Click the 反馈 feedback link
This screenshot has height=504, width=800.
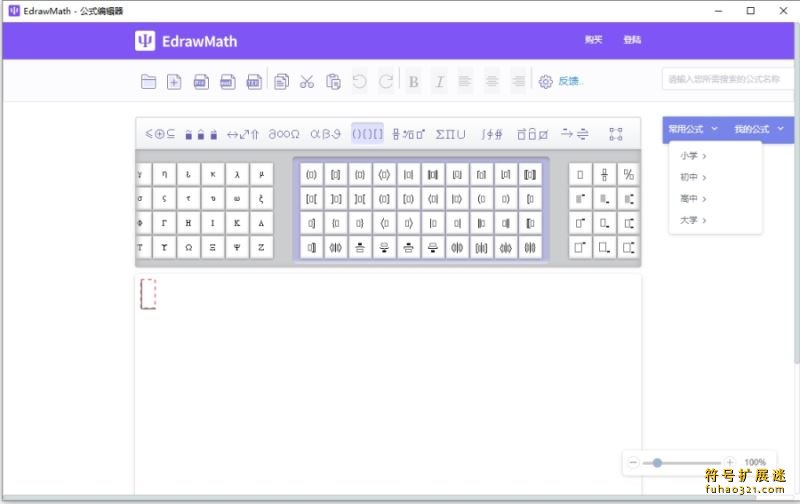tap(570, 81)
